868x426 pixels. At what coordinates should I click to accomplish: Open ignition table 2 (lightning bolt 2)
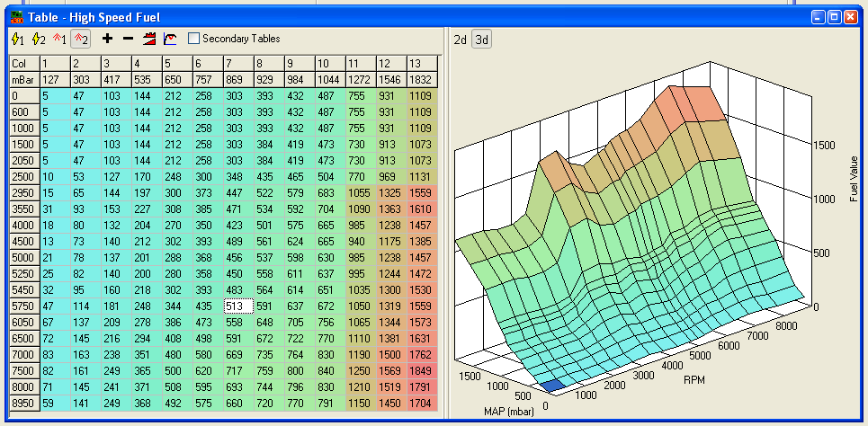coord(39,39)
